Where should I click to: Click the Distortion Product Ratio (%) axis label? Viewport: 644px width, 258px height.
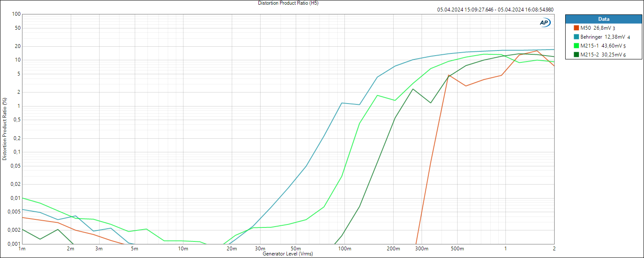[x=5, y=129]
